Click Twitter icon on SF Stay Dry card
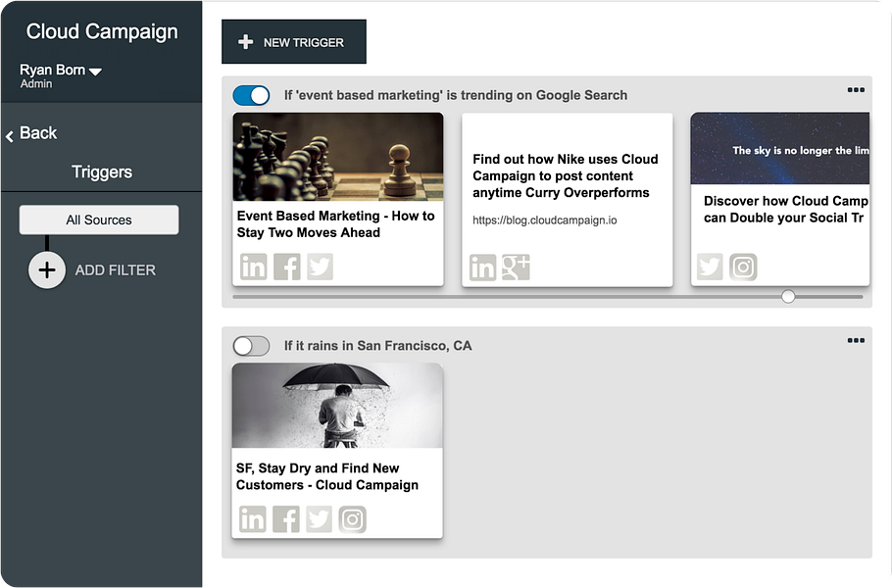The width and height of the screenshot is (892, 588). click(x=319, y=518)
